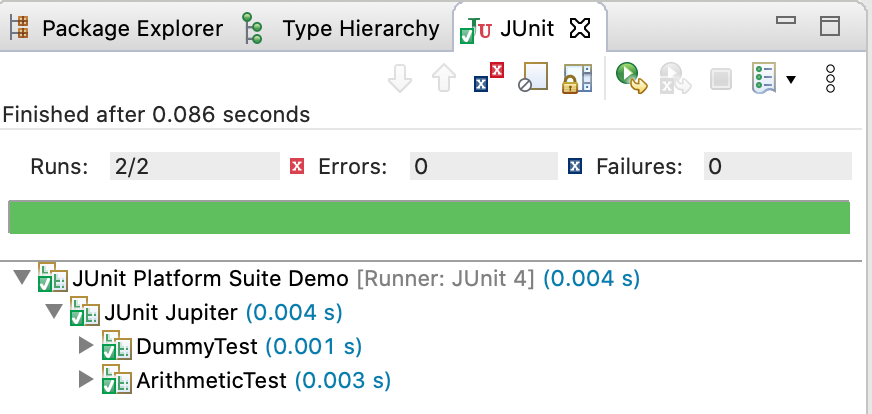Image resolution: width=872 pixels, height=414 pixels.
Task: Close the JUnit tab
Action: 580,28
